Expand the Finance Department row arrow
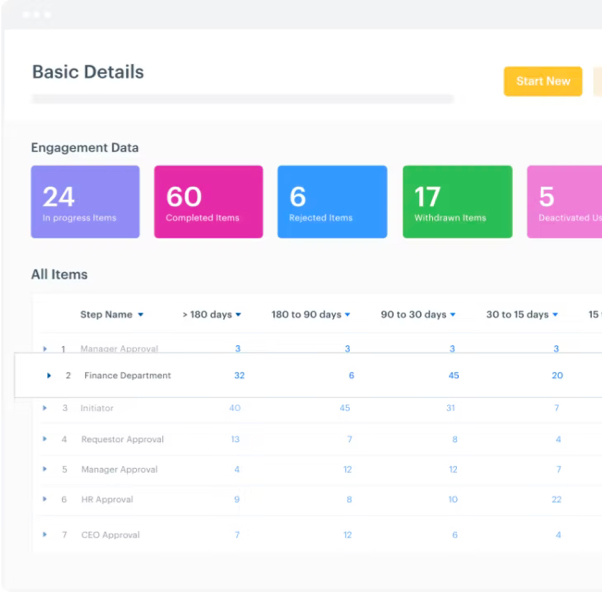 49,376
